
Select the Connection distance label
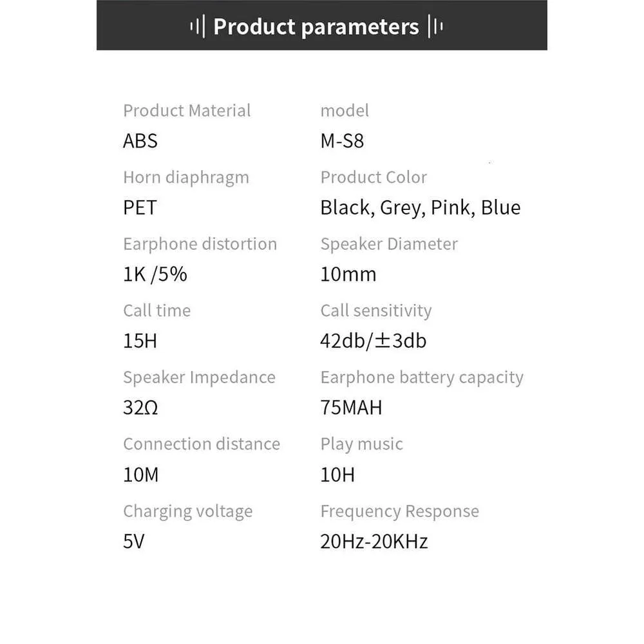pos(202,444)
